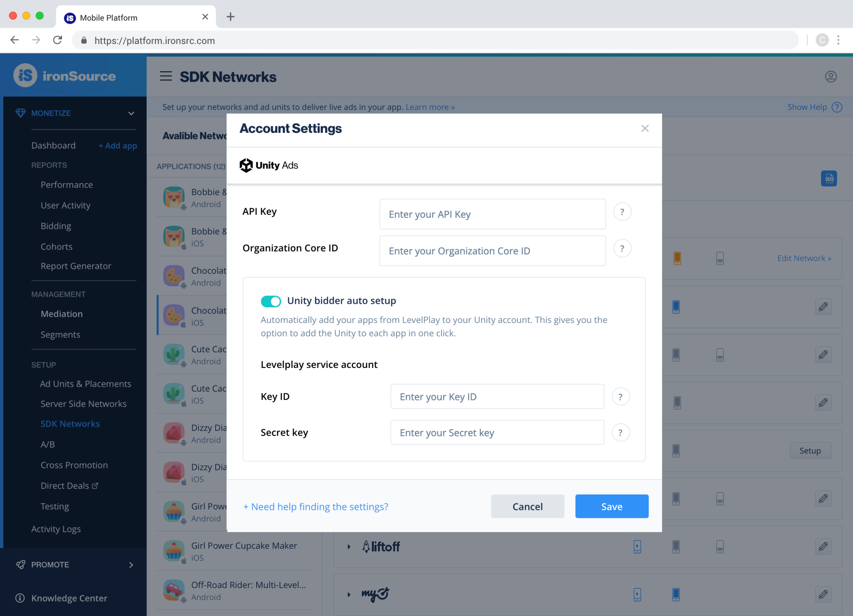Click the Enter your API Key field

(492, 214)
